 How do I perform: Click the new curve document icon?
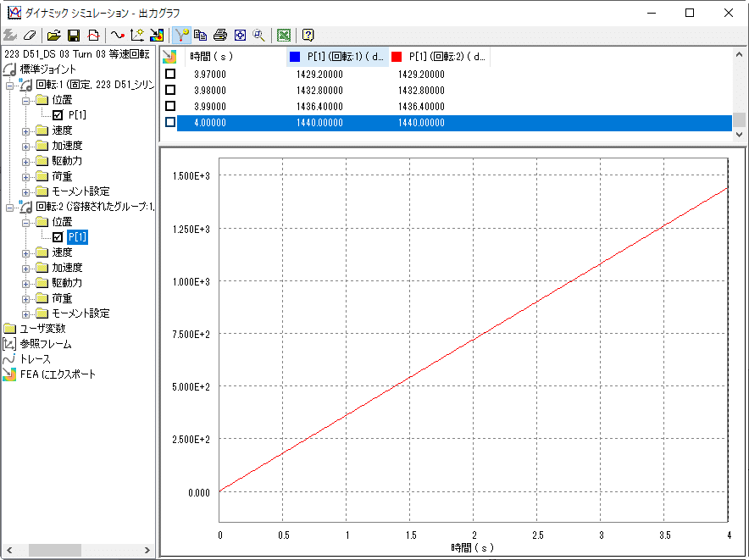pyautogui.click(x=93, y=36)
